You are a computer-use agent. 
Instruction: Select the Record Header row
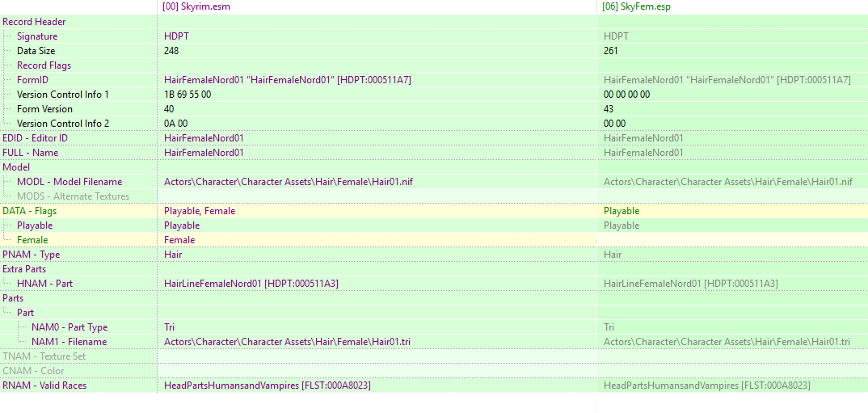pyautogui.click(x=434, y=22)
